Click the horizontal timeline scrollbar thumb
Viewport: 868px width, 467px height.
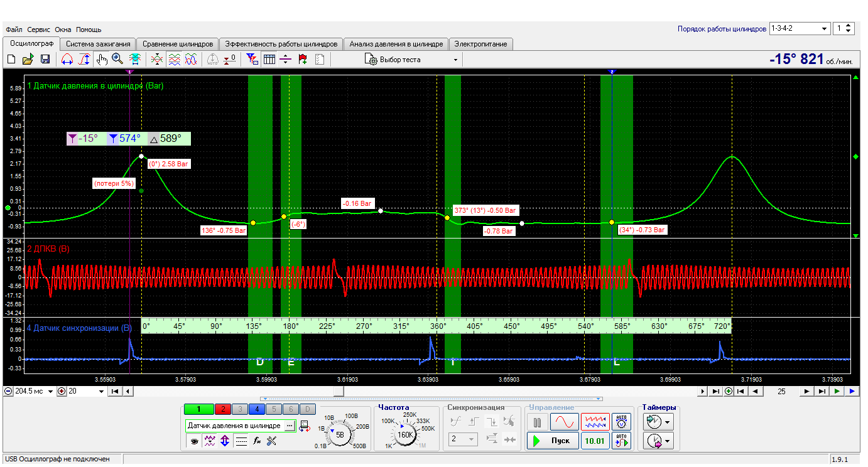coord(339,391)
